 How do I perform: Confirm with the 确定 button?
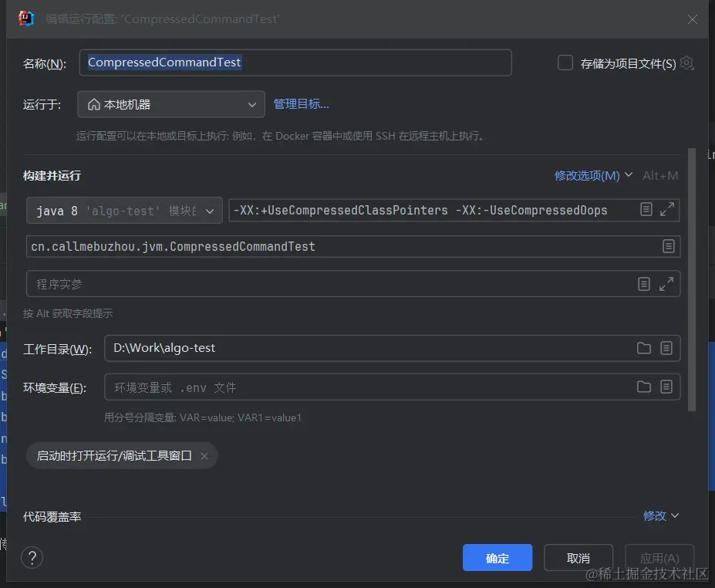pos(497,558)
